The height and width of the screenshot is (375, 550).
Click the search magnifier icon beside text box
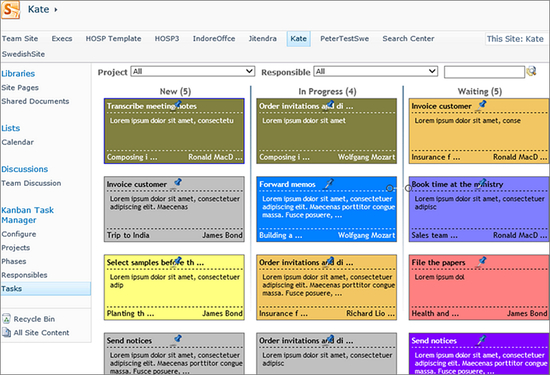pos(531,71)
